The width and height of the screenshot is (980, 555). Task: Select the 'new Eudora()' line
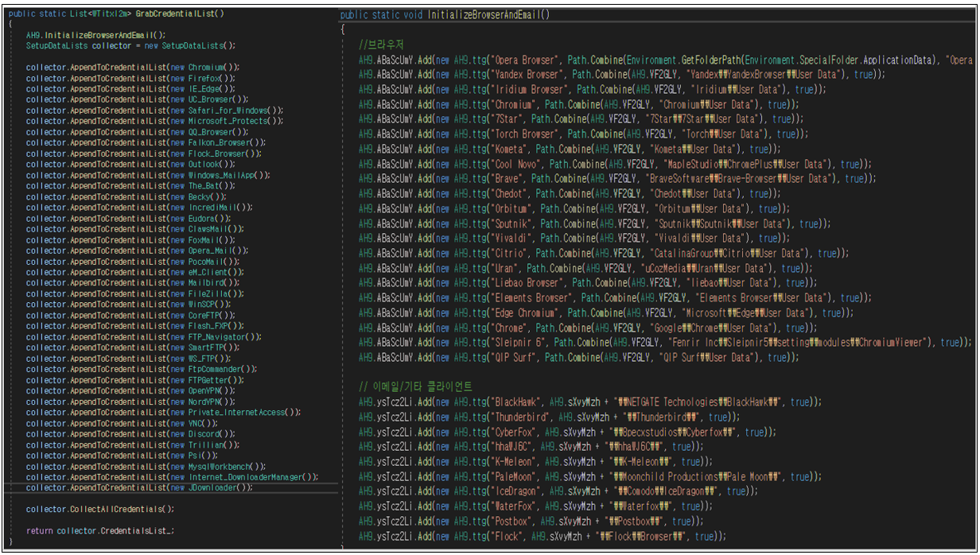(x=128, y=218)
